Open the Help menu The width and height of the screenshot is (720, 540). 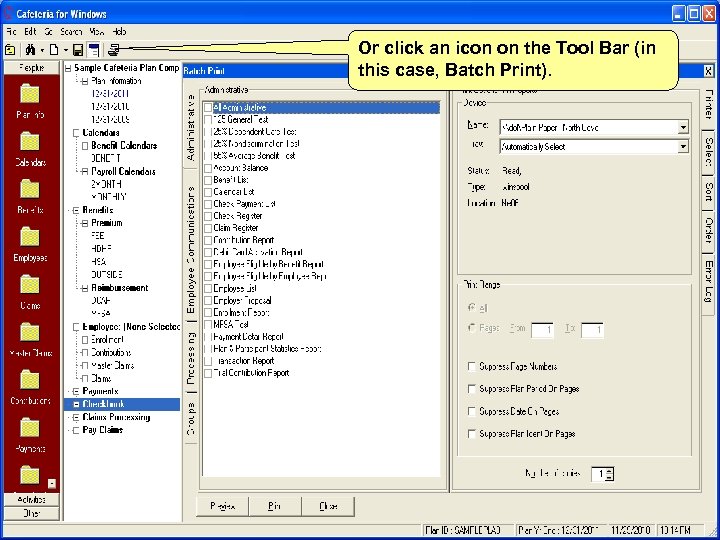(x=119, y=32)
